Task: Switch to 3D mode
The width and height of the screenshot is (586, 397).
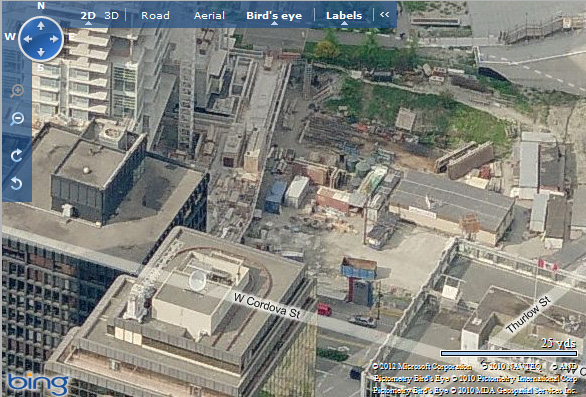Action: 111,15
